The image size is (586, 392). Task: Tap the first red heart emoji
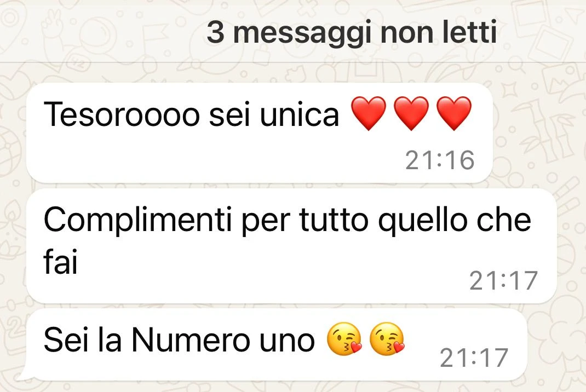coord(369,113)
